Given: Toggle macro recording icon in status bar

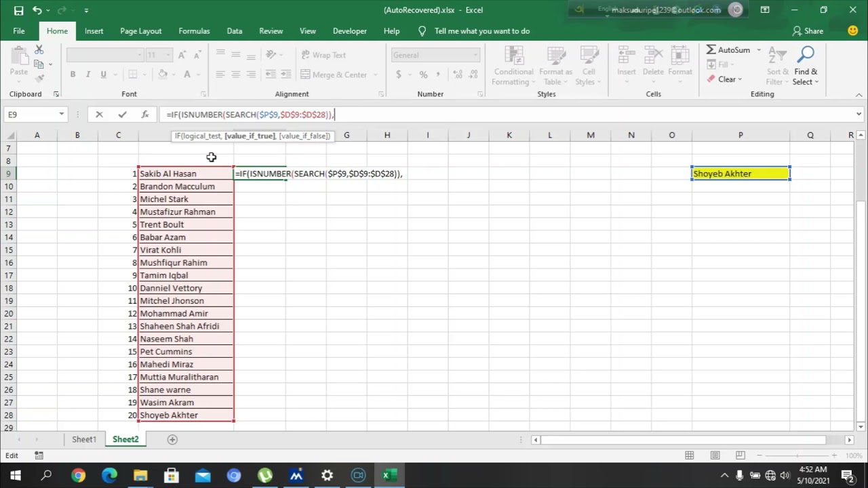Looking at the screenshot, I should tap(39, 455).
